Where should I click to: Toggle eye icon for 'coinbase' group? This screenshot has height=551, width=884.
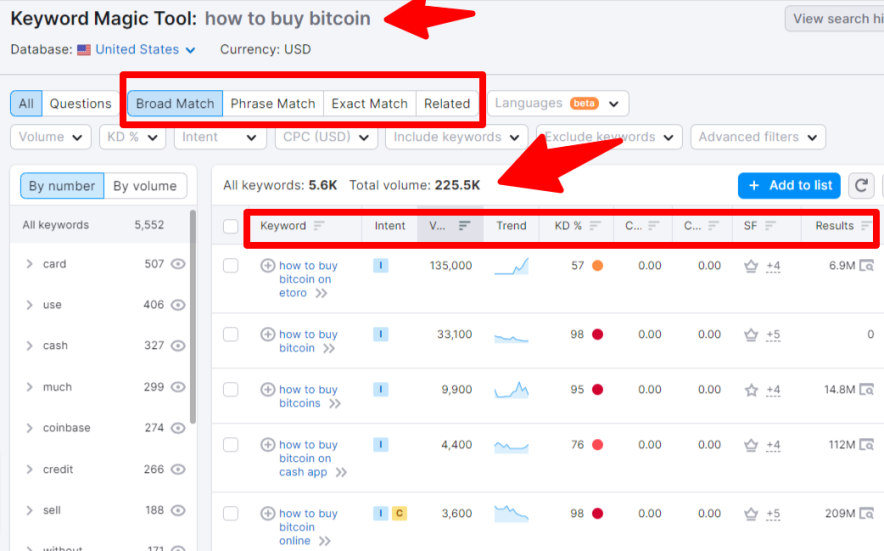click(178, 428)
